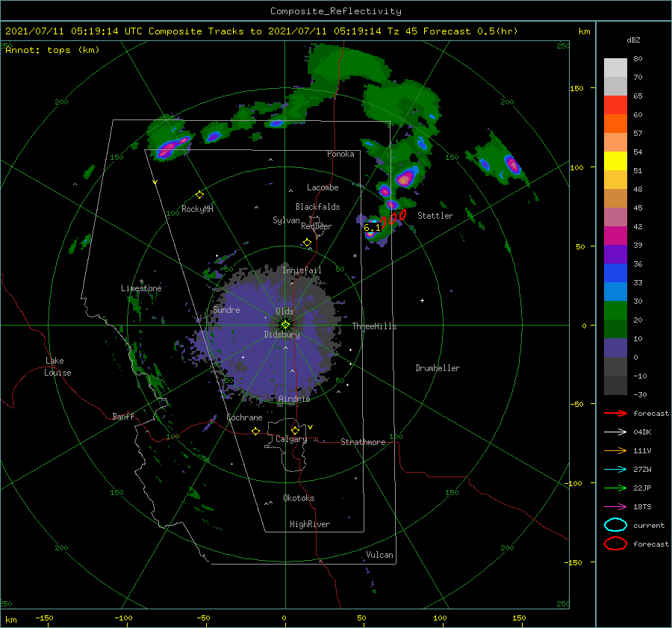Click the Sylvan label

[x=286, y=220]
